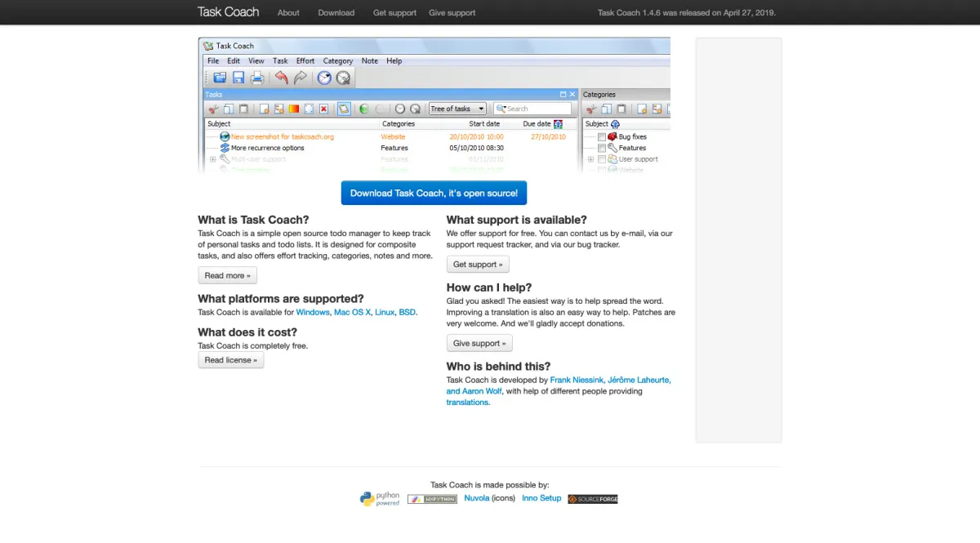Click the blue Start tracking clock icon
Image resolution: width=980 pixels, height=543 pixels.
click(x=324, y=78)
